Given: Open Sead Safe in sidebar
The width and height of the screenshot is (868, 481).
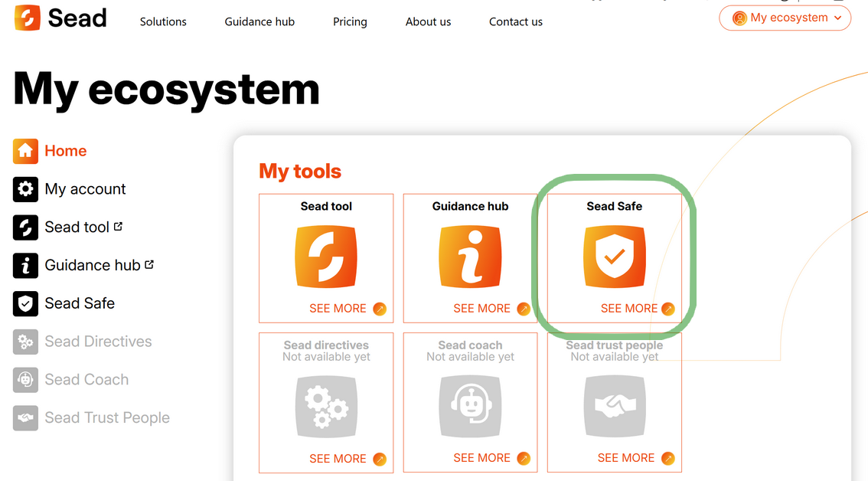Looking at the screenshot, I should (80, 303).
